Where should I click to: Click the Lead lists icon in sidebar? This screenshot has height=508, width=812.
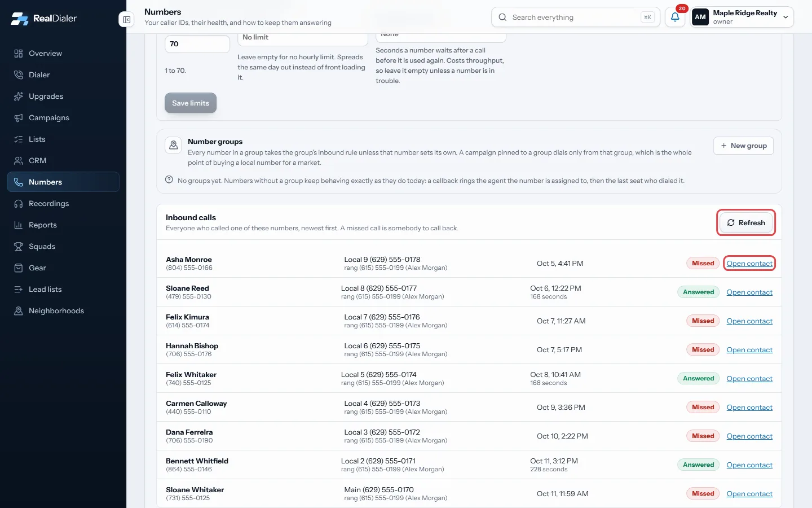(x=19, y=290)
